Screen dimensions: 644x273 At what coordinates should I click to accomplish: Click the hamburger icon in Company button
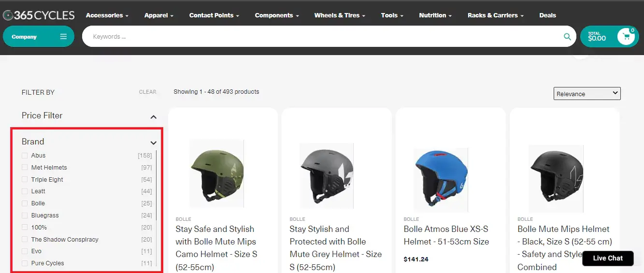(x=63, y=37)
